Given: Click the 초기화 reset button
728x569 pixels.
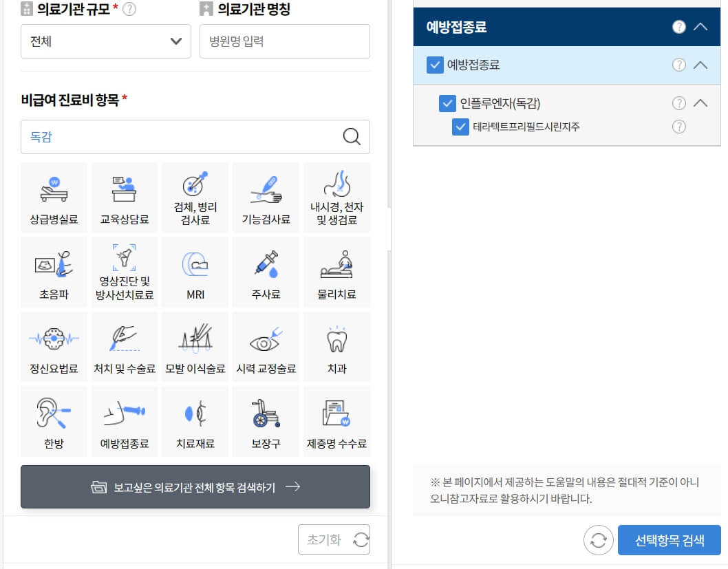Looking at the screenshot, I should (334, 539).
